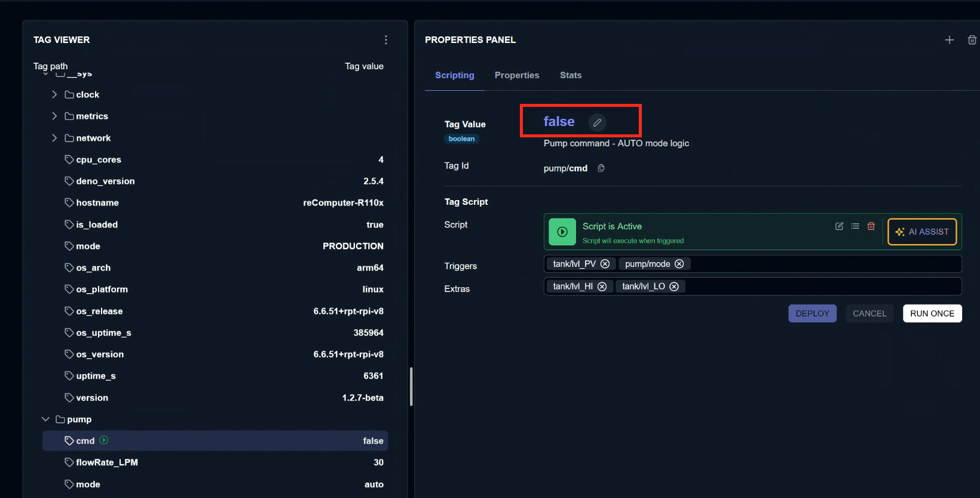Click the AI ASSIST button
Viewport: 980px width, 498px height.
click(922, 232)
